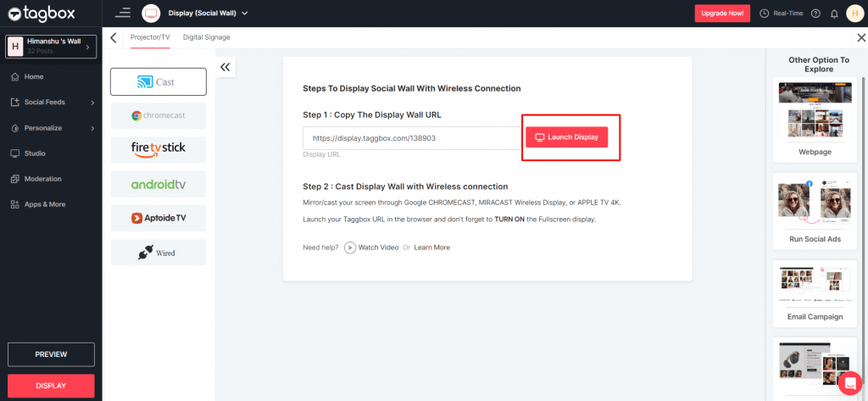Image resolution: width=868 pixels, height=401 pixels.
Task: Open the notifications bell icon
Action: pyautogui.click(x=834, y=14)
